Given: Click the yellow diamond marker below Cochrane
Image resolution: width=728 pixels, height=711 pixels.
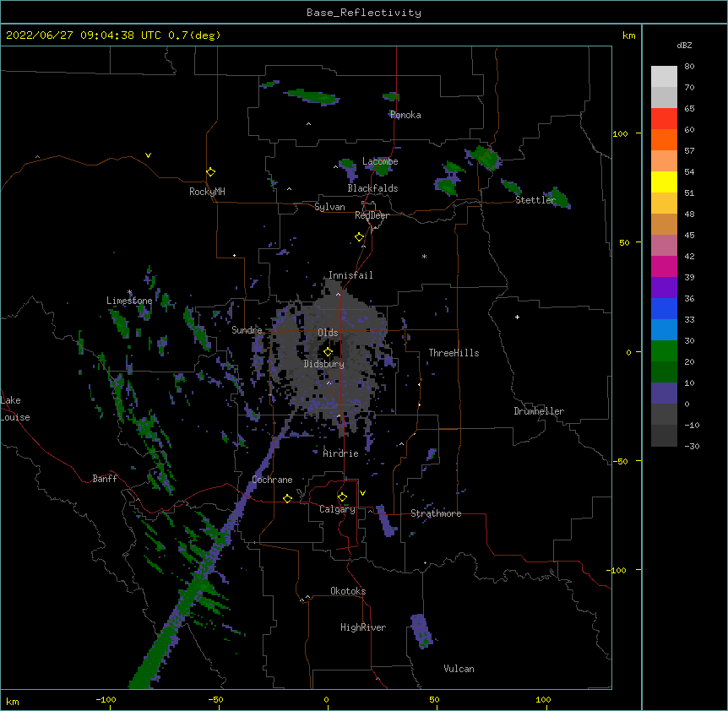Looking at the screenshot, I should [287, 498].
